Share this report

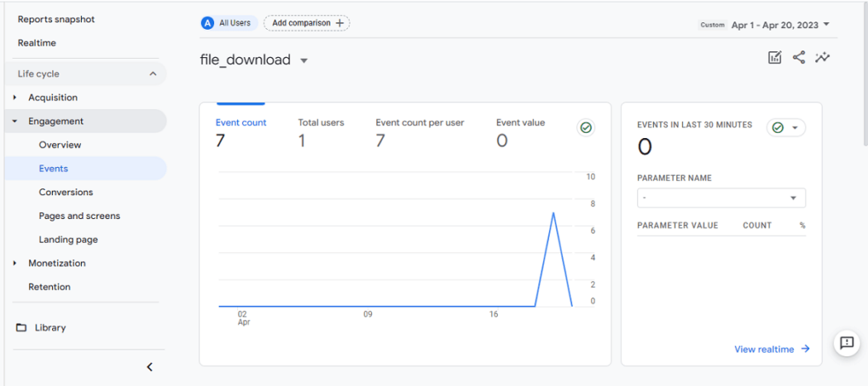click(x=799, y=58)
